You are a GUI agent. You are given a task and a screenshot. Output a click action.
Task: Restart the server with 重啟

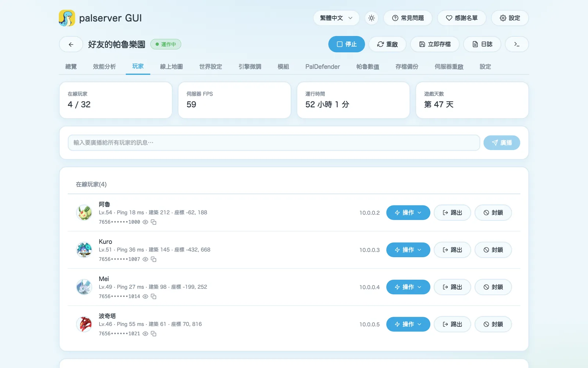[387, 44]
